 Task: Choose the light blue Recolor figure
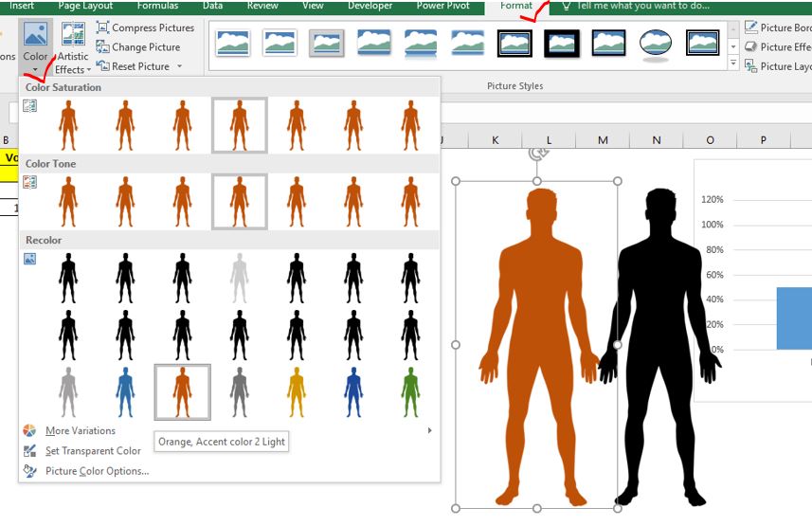125,392
